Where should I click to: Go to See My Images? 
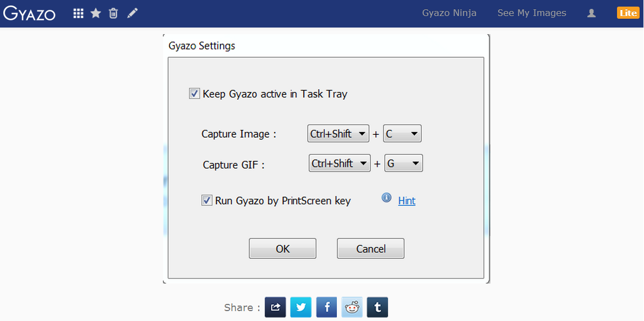(x=532, y=13)
